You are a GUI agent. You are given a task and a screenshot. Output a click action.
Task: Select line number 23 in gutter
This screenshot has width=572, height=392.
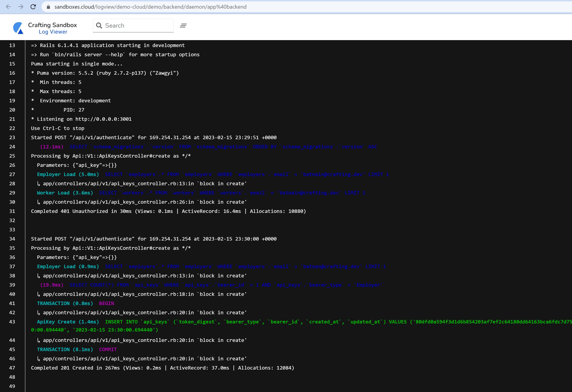12,137
